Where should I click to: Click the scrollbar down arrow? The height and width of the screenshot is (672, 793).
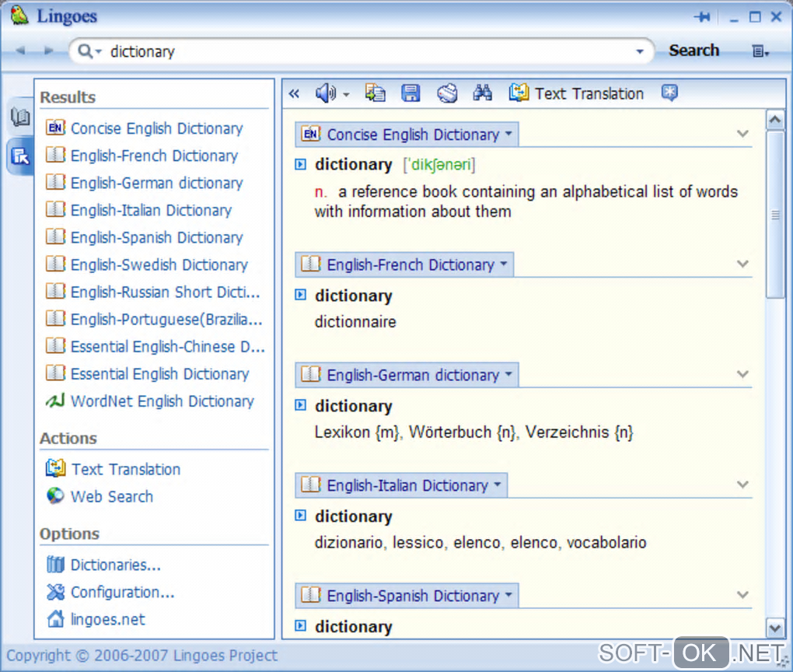pyautogui.click(x=775, y=628)
